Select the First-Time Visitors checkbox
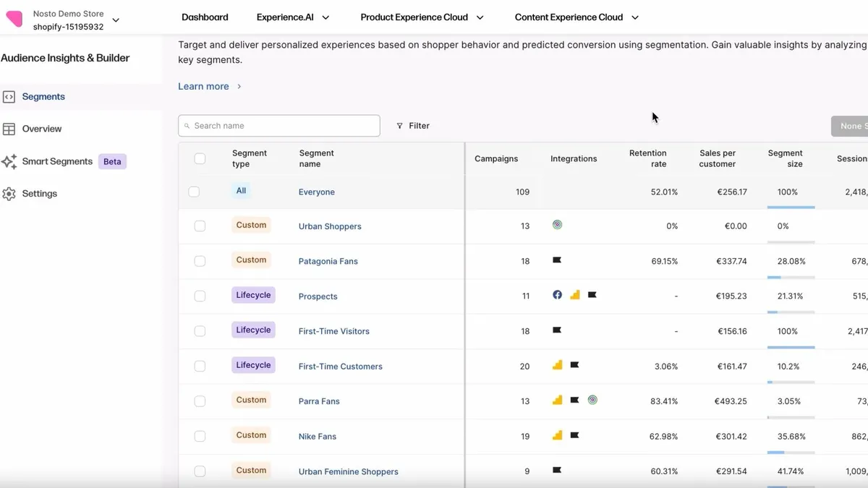 pyautogui.click(x=200, y=331)
